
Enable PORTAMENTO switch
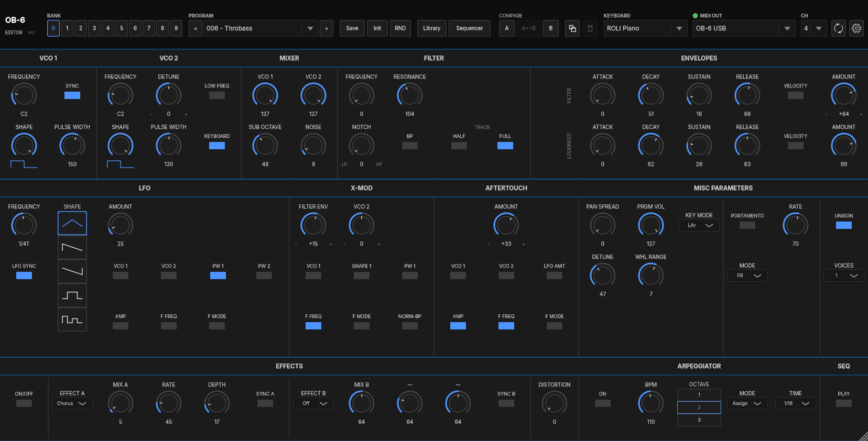747,225
